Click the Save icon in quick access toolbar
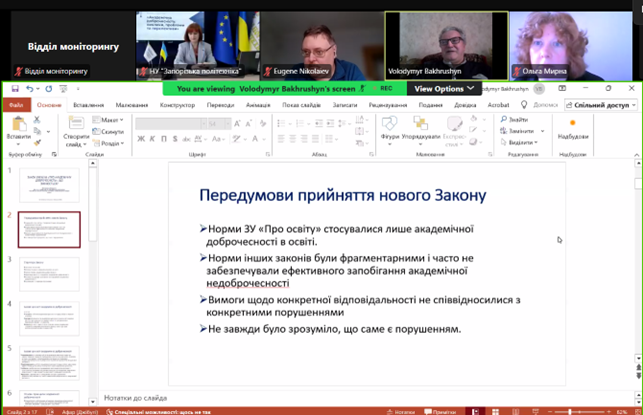Image resolution: width=643 pixels, height=415 pixels. pyautogui.click(x=13, y=89)
